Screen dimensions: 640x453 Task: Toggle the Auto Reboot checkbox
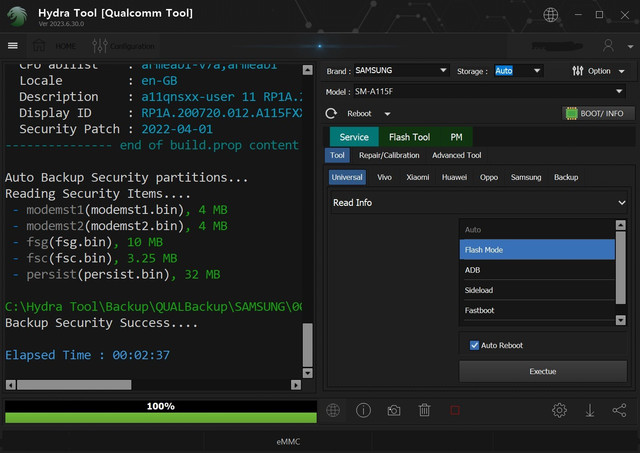pos(474,345)
